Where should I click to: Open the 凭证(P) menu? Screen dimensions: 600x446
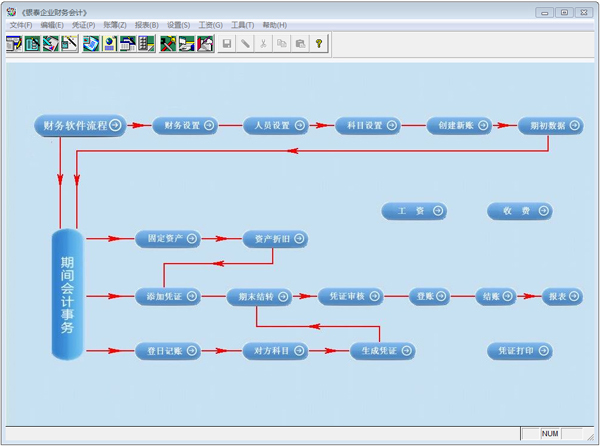click(x=84, y=24)
